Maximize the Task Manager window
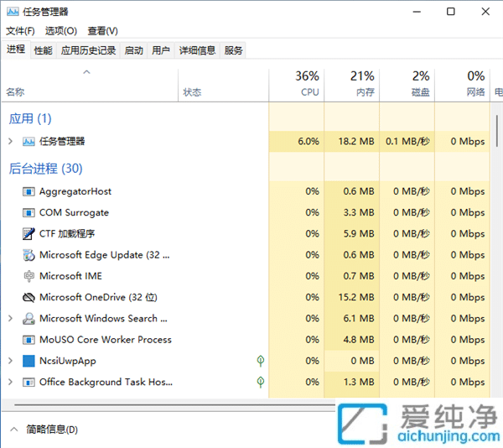The image size is (503, 448). (x=451, y=12)
